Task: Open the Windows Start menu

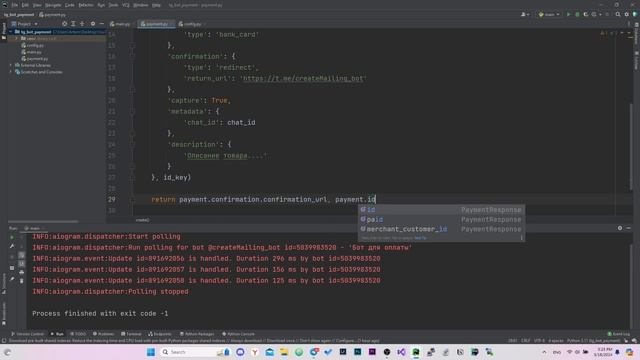Action: coord(151,352)
